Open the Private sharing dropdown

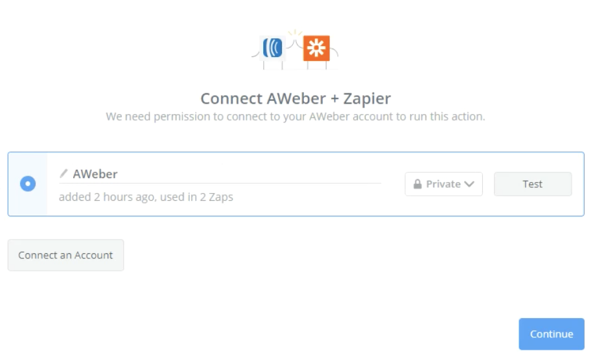click(x=443, y=184)
